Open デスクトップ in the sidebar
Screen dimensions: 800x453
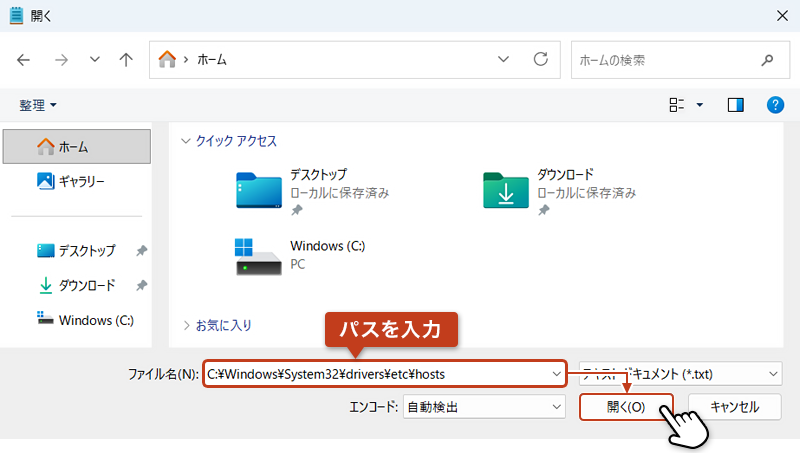[77, 250]
